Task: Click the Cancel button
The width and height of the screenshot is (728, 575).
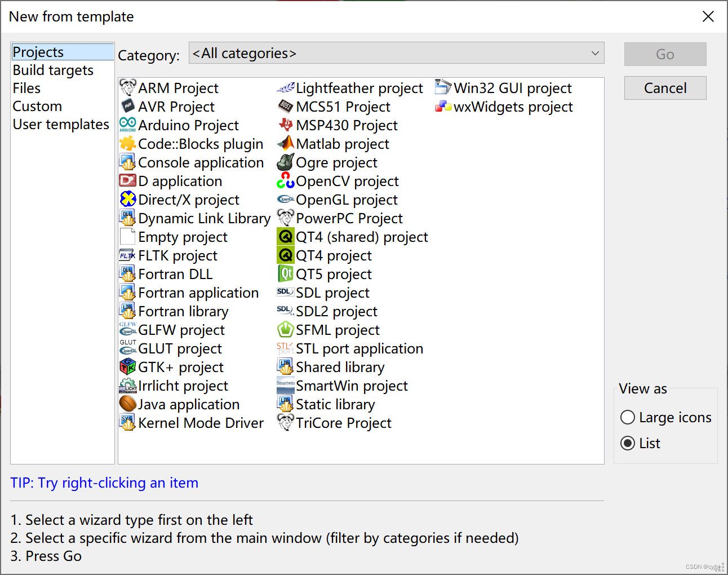Action: (665, 88)
